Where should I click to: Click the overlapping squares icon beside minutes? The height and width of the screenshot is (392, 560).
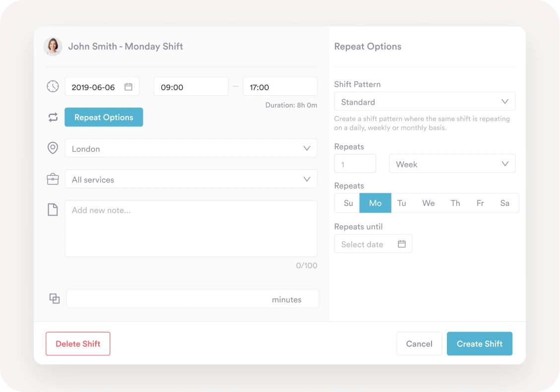click(55, 299)
